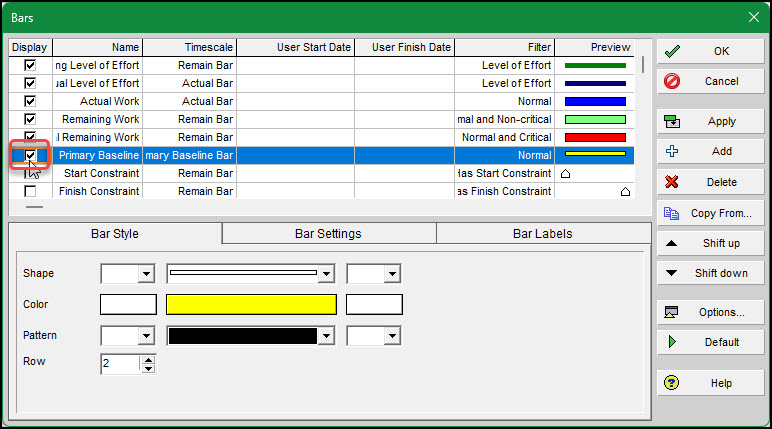Toggle Display checkbox for Primary Baseline

(x=30, y=155)
